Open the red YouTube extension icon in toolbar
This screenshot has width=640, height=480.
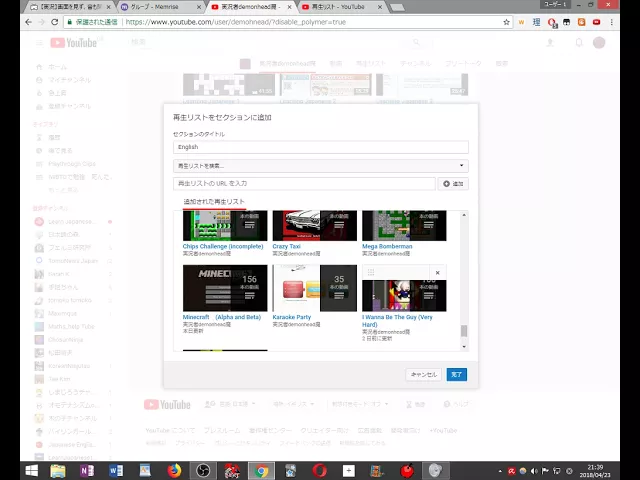pos(597,22)
